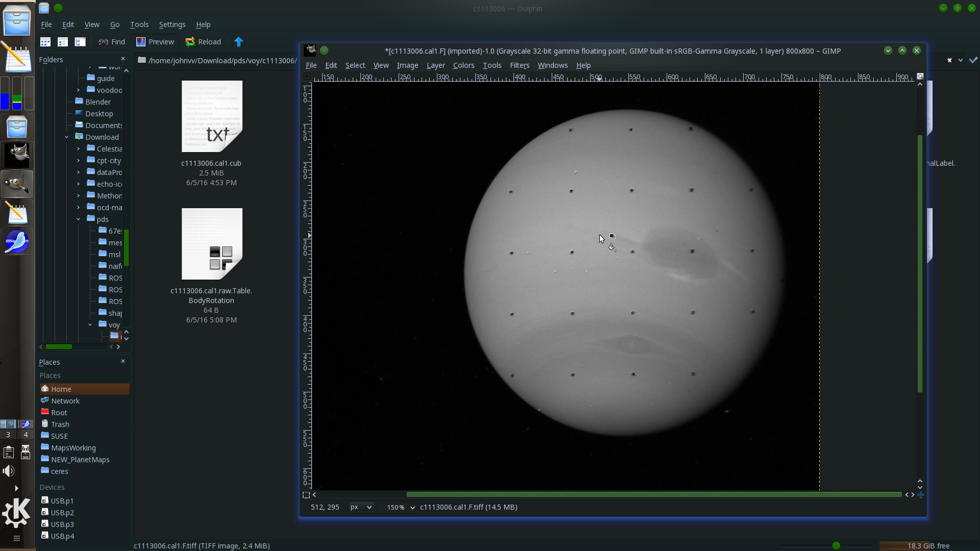This screenshot has width=980, height=551.
Task: Open the Dolphin Go menu
Action: point(115,24)
